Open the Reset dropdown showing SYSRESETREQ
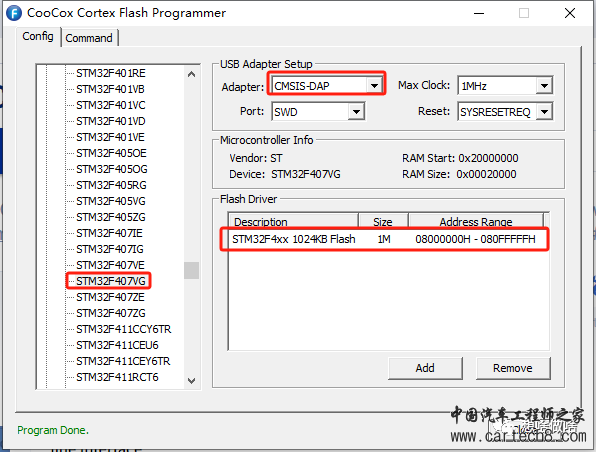Viewport: 596px width, 452px height. pos(505,112)
